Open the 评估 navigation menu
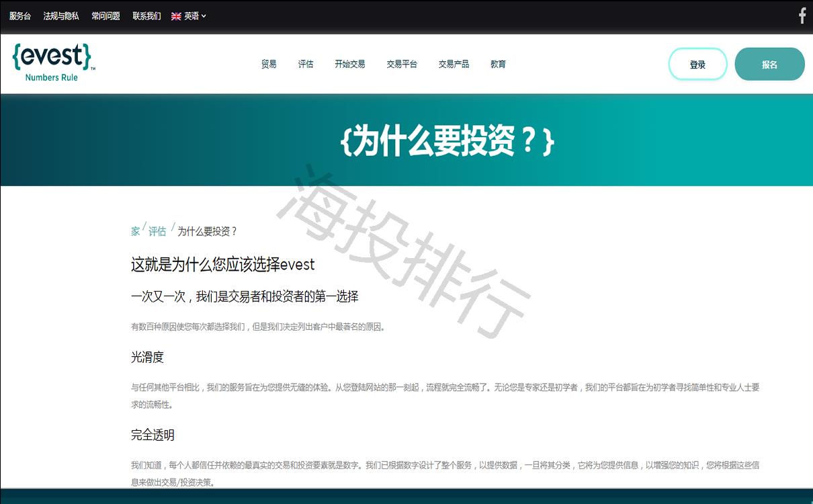813x504 pixels. pyautogui.click(x=306, y=65)
